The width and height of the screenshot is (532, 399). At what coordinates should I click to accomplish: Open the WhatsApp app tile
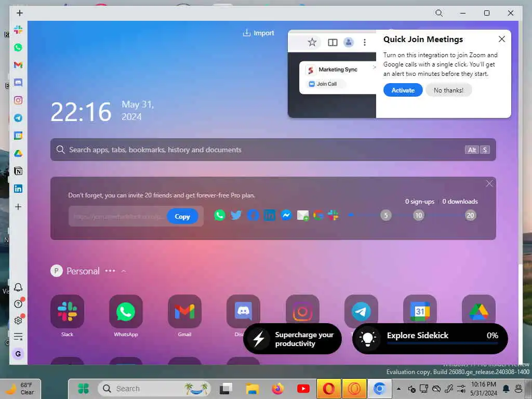coord(126,312)
